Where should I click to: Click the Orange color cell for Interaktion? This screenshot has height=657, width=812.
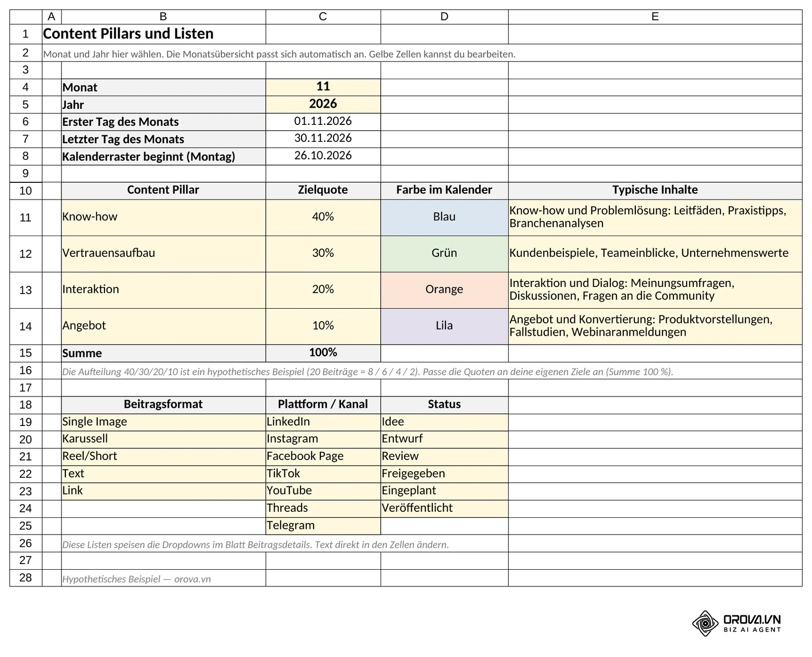(444, 290)
